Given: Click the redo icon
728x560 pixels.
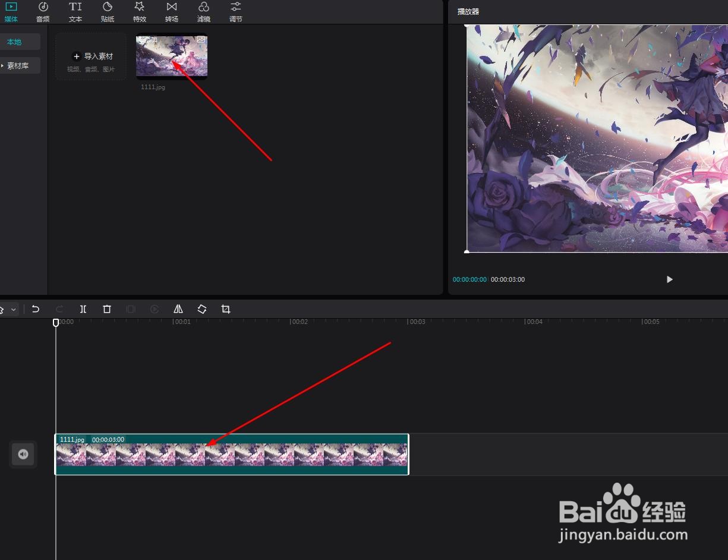Looking at the screenshot, I should point(59,309).
